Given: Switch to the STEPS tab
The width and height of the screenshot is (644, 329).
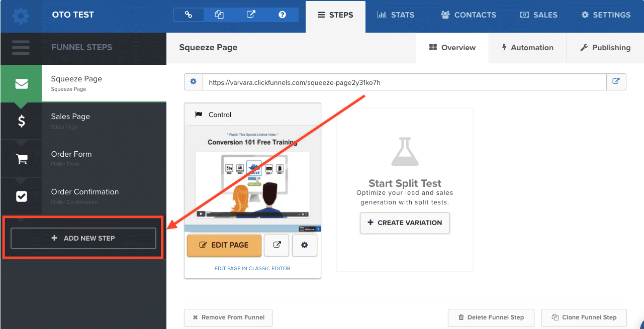Looking at the screenshot, I should (335, 15).
